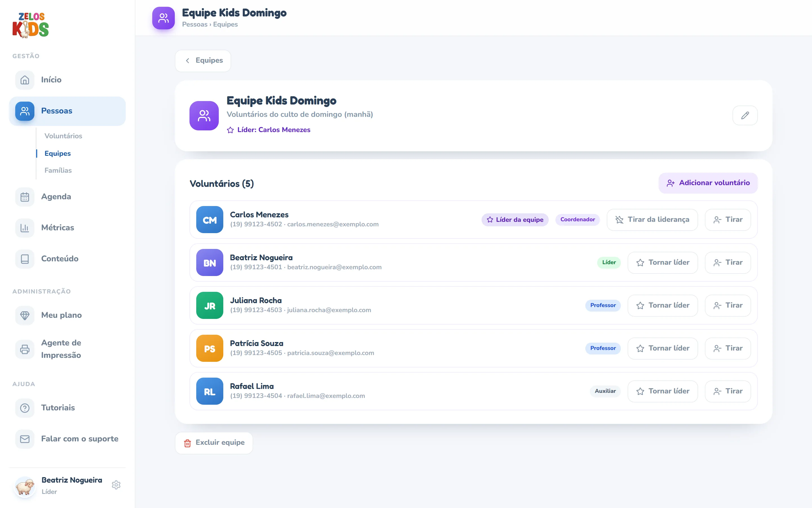Click the Líder da equipe badge
Screen dimensions: 812x508
click(x=515, y=220)
